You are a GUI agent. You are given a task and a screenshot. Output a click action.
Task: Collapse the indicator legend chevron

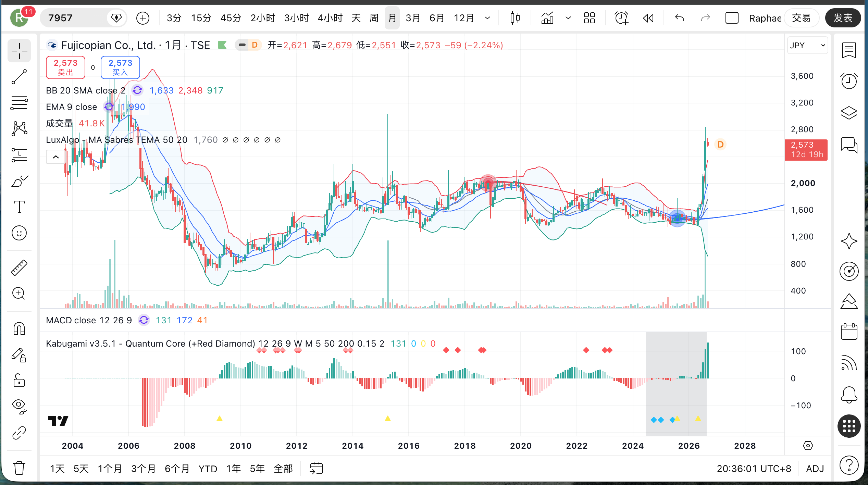click(56, 157)
